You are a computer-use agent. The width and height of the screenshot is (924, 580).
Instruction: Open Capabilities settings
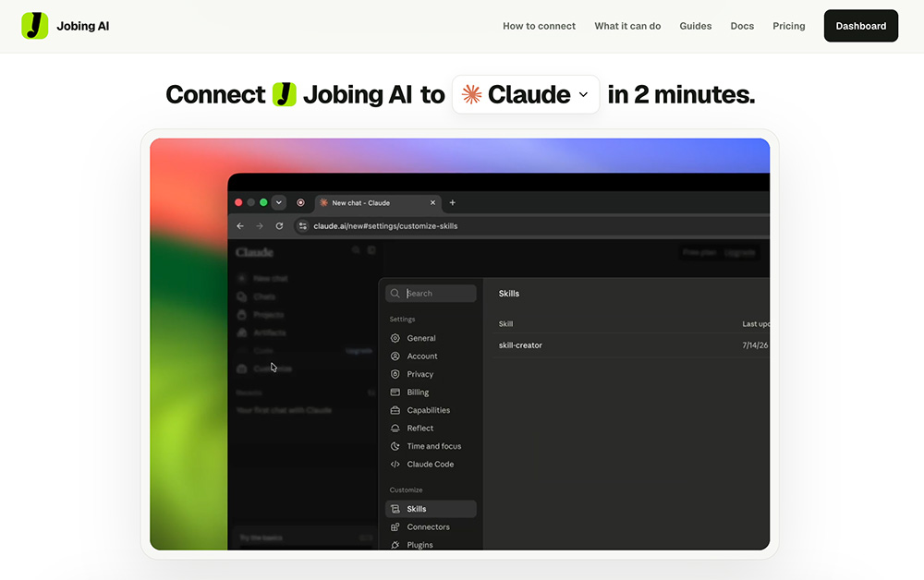(x=431, y=410)
